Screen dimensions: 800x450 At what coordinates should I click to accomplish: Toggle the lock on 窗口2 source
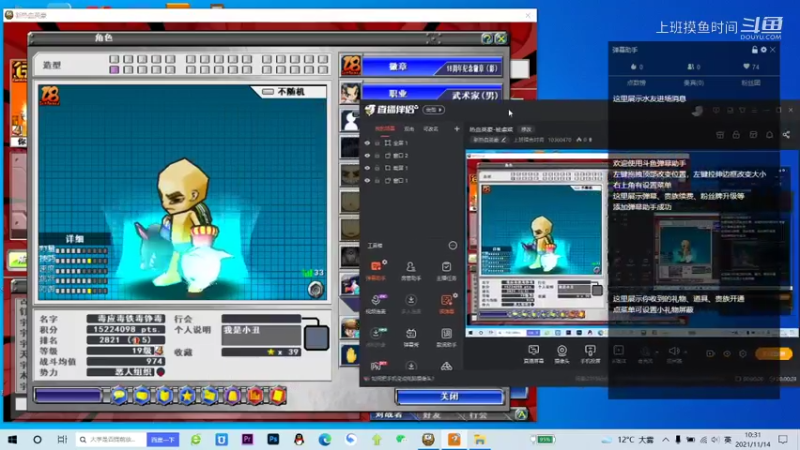point(377,156)
